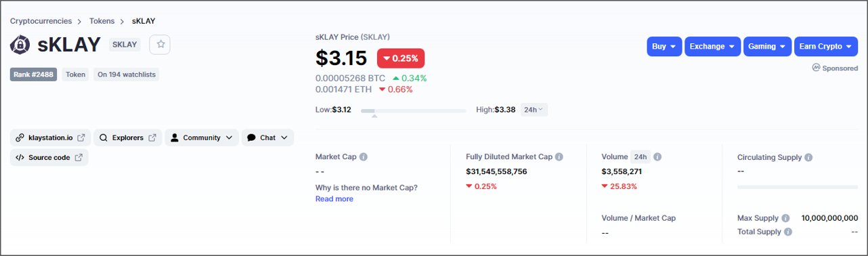Open the Tokens breadcrumb link
Screen dimensions: 868x256
pos(102,21)
